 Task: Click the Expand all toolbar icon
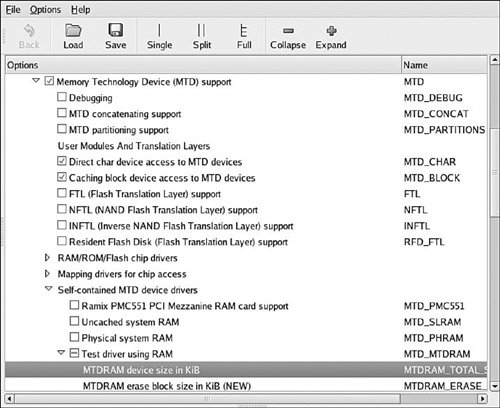(331, 31)
